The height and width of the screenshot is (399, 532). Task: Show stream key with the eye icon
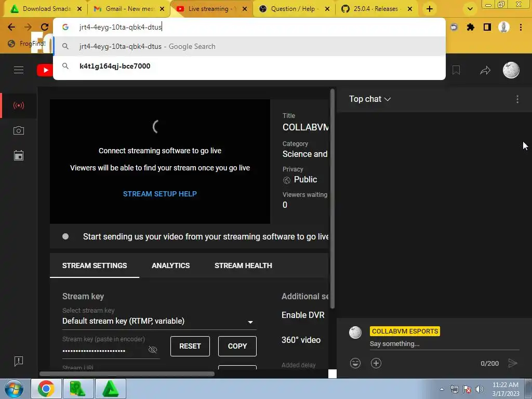tap(153, 350)
